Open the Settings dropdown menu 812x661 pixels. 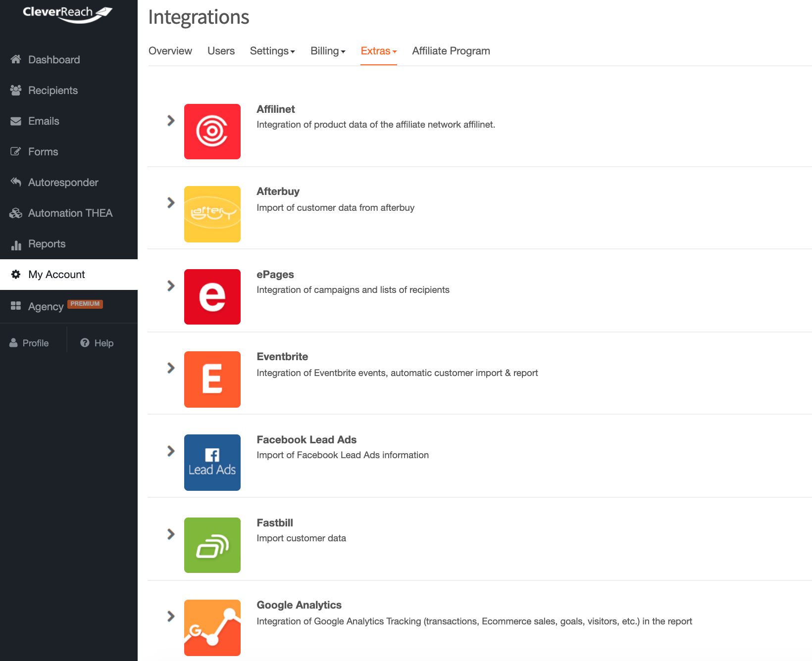272,51
